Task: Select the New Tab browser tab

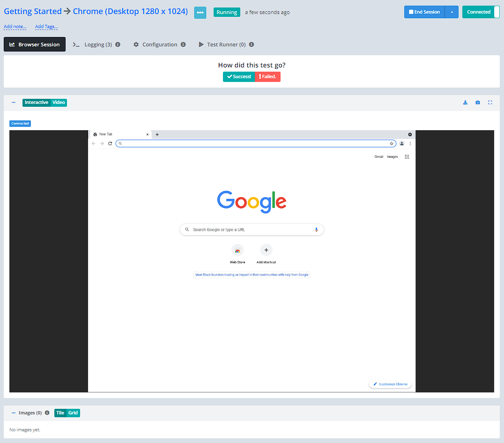Action: click(120, 134)
